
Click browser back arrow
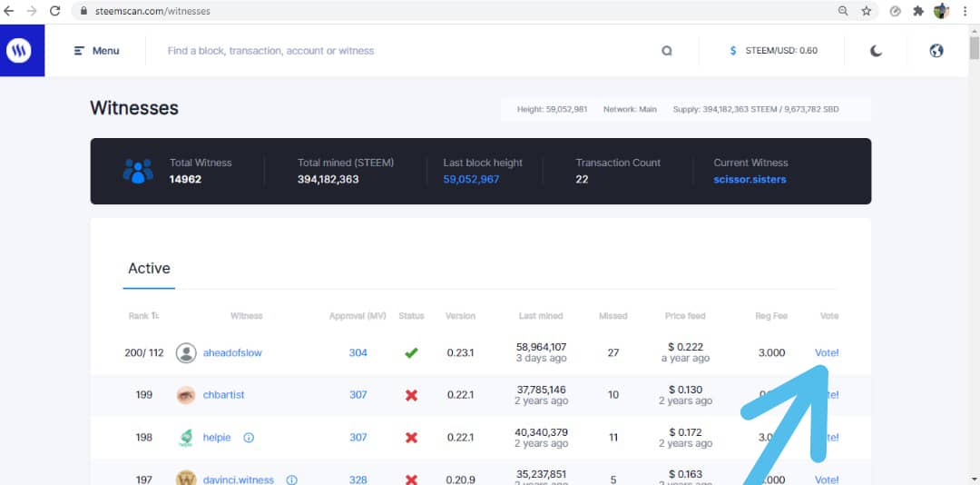point(9,11)
